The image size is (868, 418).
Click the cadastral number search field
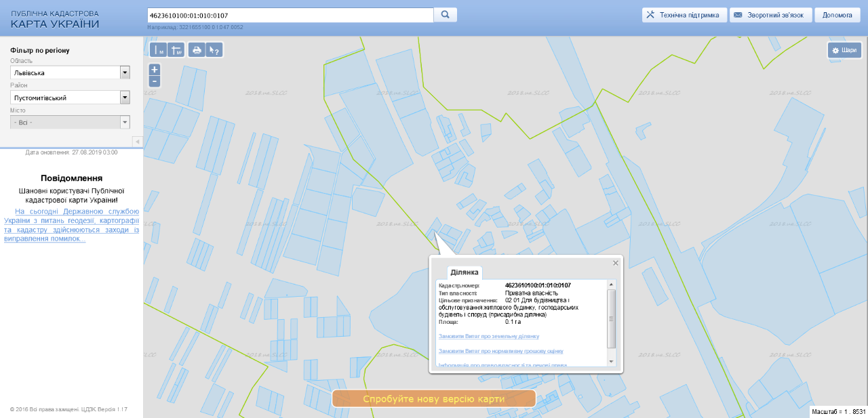click(290, 15)
